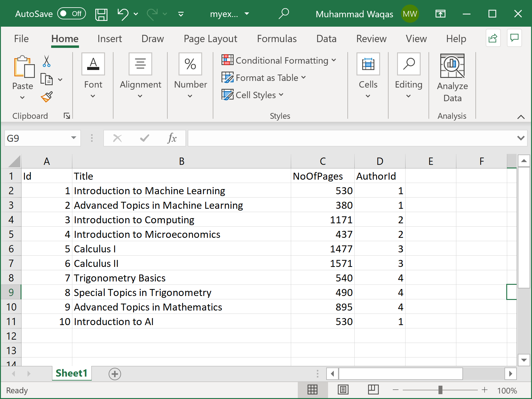Screen dimensions: 532x399
Task: Click the Cut scissors icon
Action: coord(46,61)
